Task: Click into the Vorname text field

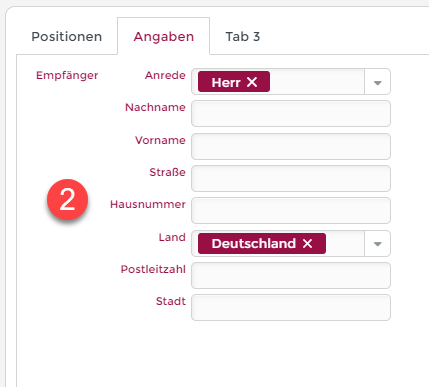Action: tap(291, 146)
